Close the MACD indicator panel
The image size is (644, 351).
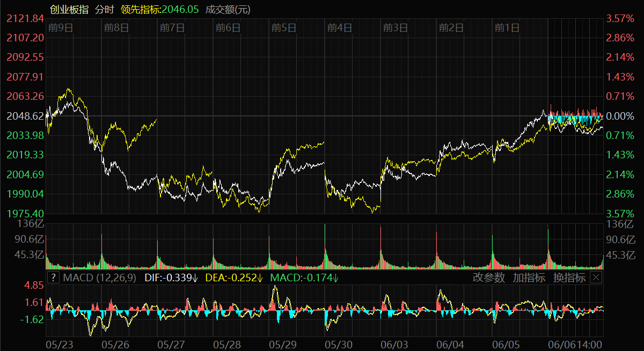(596, 277)
